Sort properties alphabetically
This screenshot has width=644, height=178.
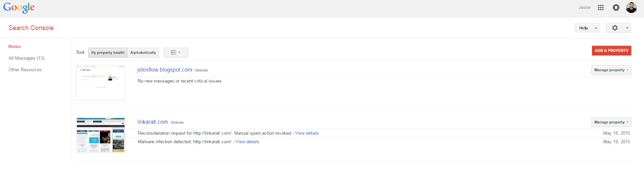[143, 52]
